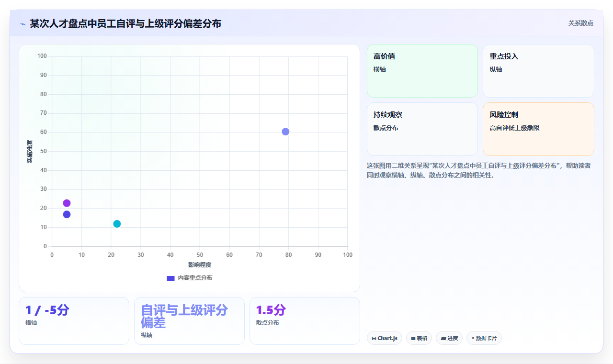Click the 内容重点分布 legend color swatch
Screen dimensions: 613x364
[x=170, y=278]
